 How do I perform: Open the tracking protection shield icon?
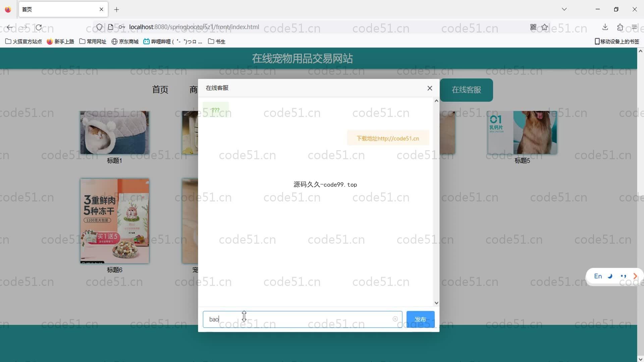99,27
